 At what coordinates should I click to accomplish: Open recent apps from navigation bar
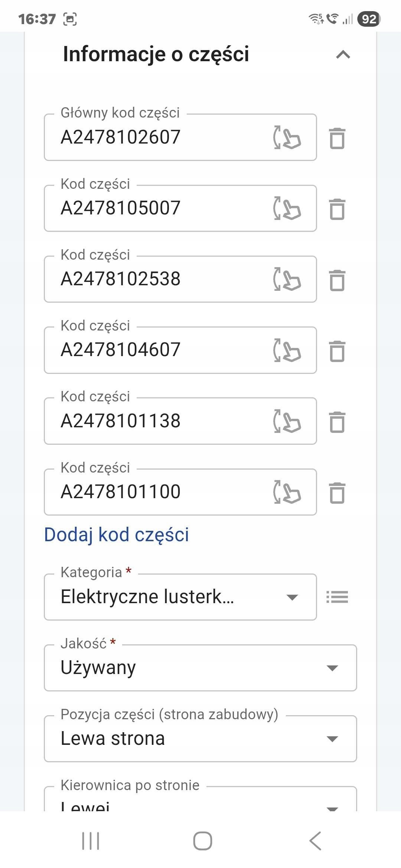pyautogui.click(x=91, y=841)
